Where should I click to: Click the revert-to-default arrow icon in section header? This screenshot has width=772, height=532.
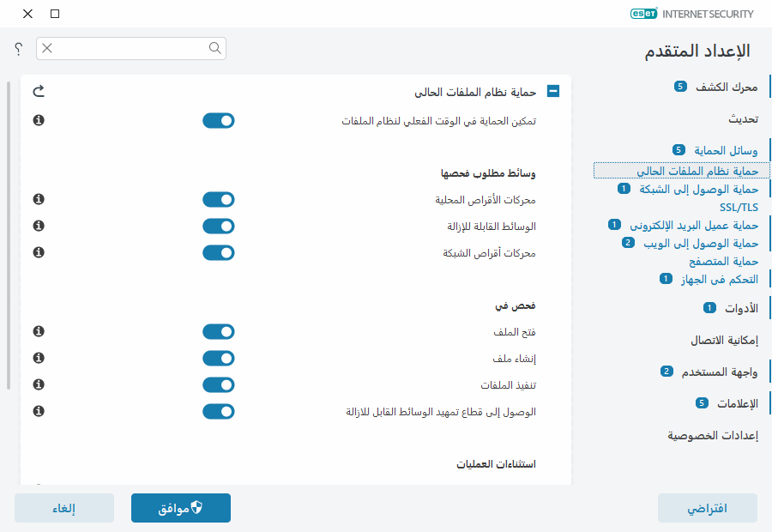tap(37, 90)
